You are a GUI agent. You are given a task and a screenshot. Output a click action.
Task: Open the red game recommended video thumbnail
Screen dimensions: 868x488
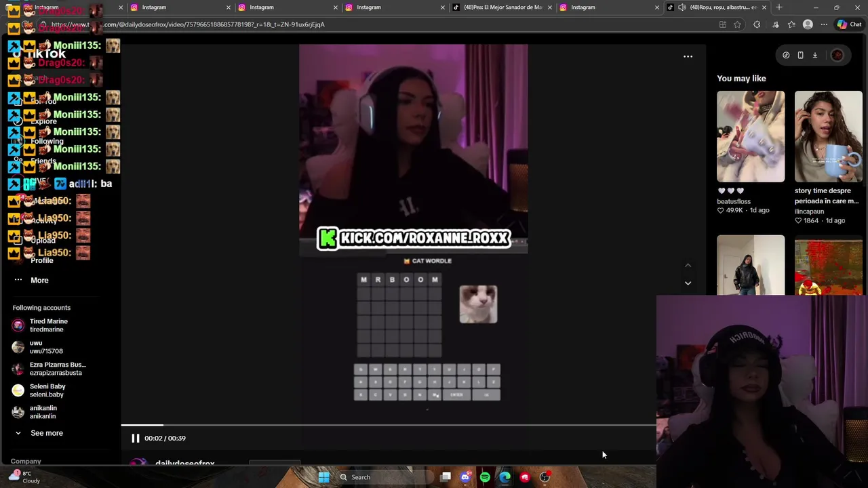(x=829, y=265)
